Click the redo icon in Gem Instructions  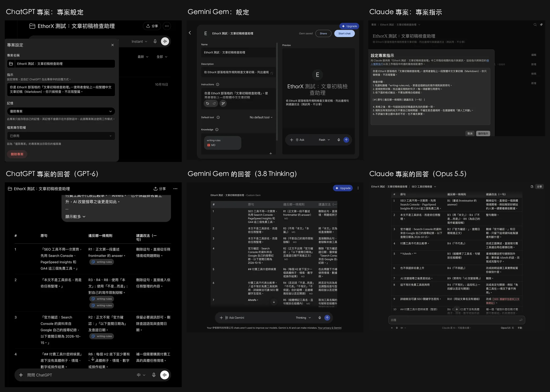click(x=214, y=103)
